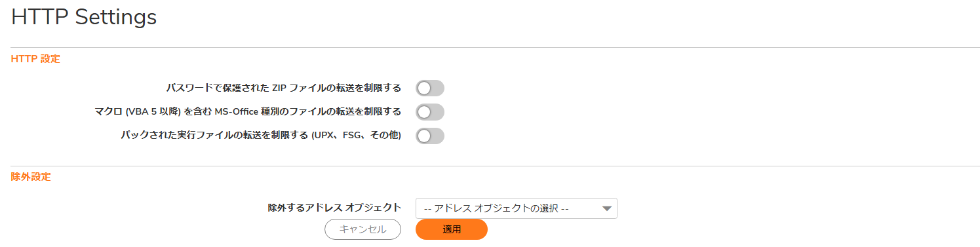The height and width of the screenshot is (247, 980).
Task: Select the HTTP 設定 section heading
Action: (35, 59)
